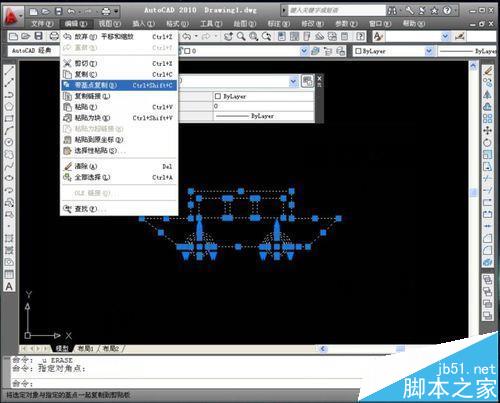Screen dimensions: 500x403
Task: Choose 带基点复制 from the edit menu
Action: [x=119, y=85]
